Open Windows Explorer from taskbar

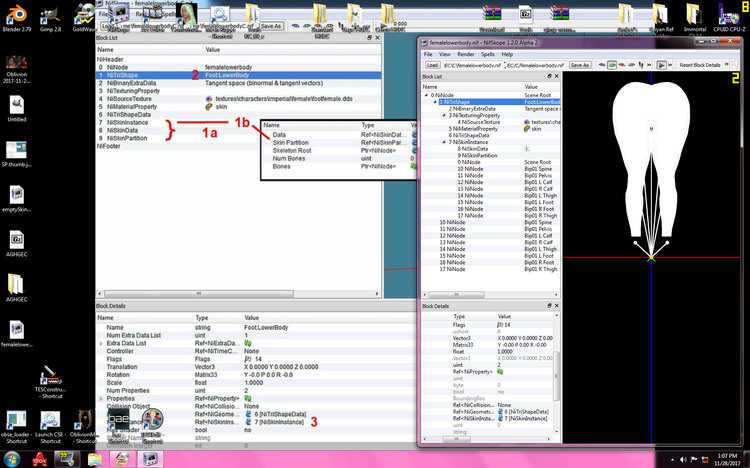pyautogui.click(x=95, y=460)
